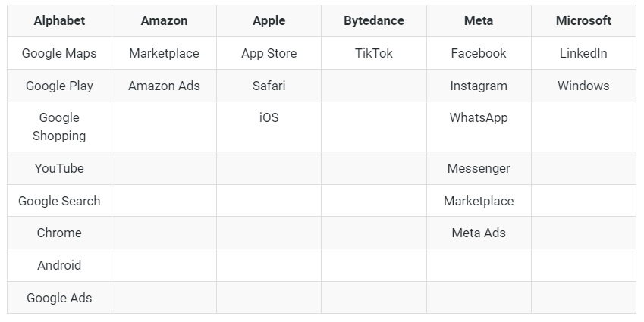This screenshot has width=644, height=322.
Task: Click the YouTube cell
Action: pos(59,169)
